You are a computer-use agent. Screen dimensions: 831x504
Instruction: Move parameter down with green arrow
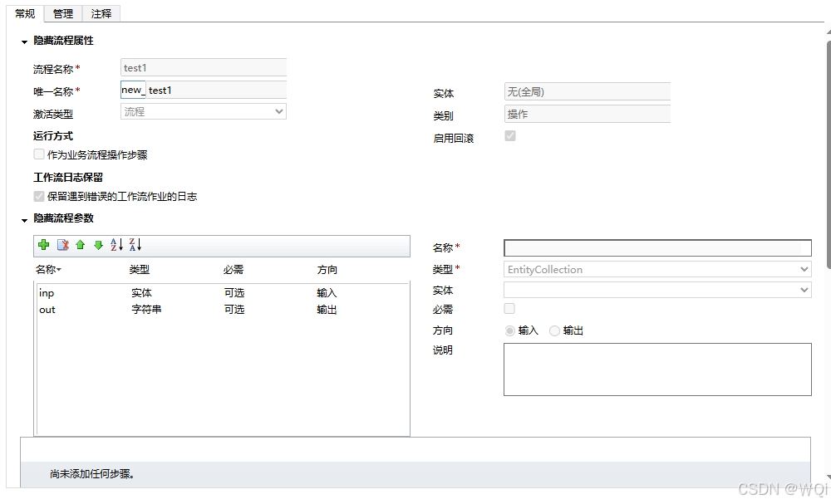pos(98,245)
